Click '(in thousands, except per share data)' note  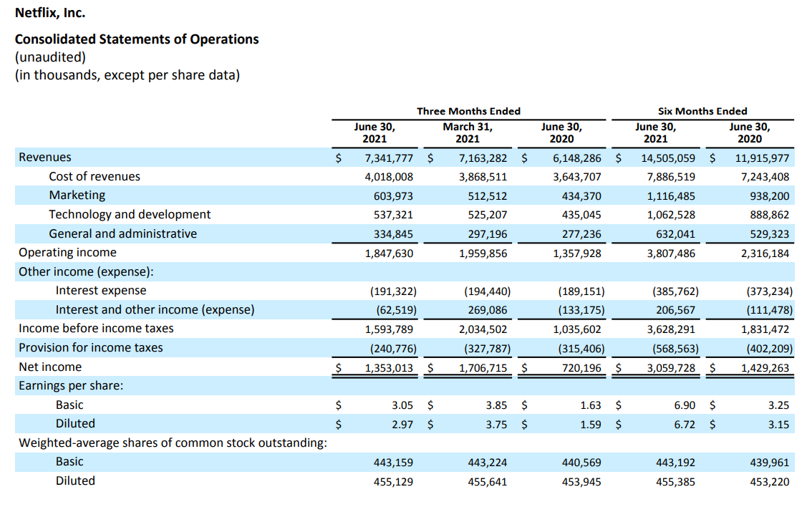[127, 75]
